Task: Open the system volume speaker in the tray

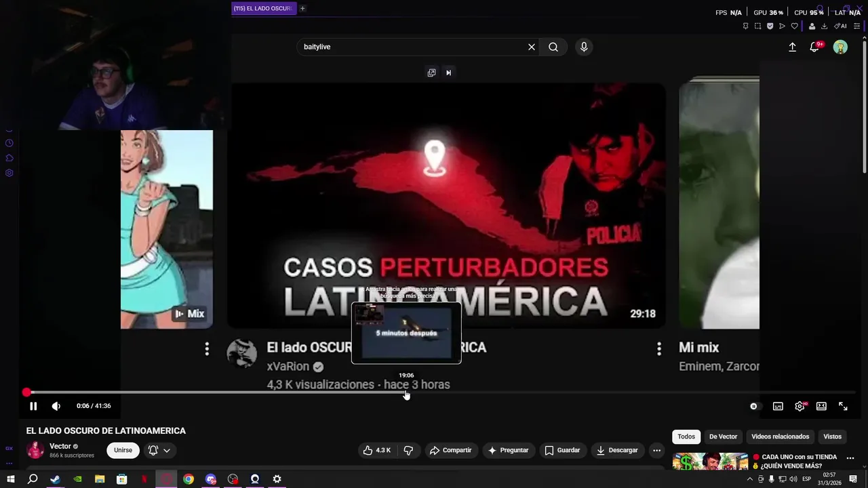Action: pos(793,479)
